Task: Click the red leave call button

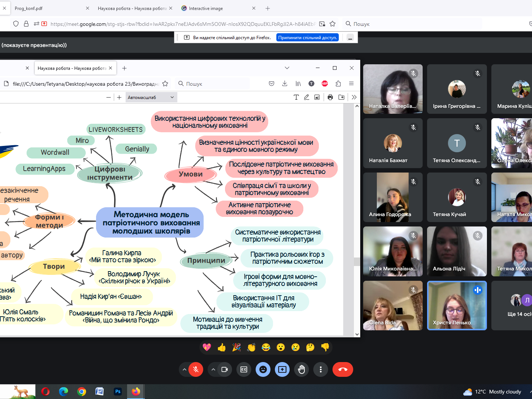Action: [x=342, y=369]
